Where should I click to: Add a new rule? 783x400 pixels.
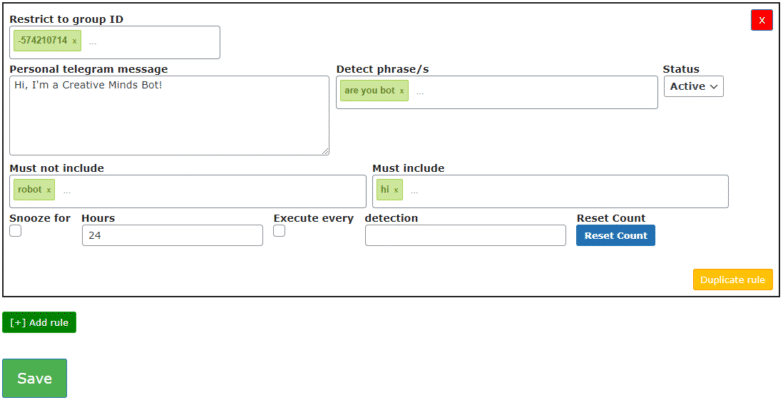(39, 322)
